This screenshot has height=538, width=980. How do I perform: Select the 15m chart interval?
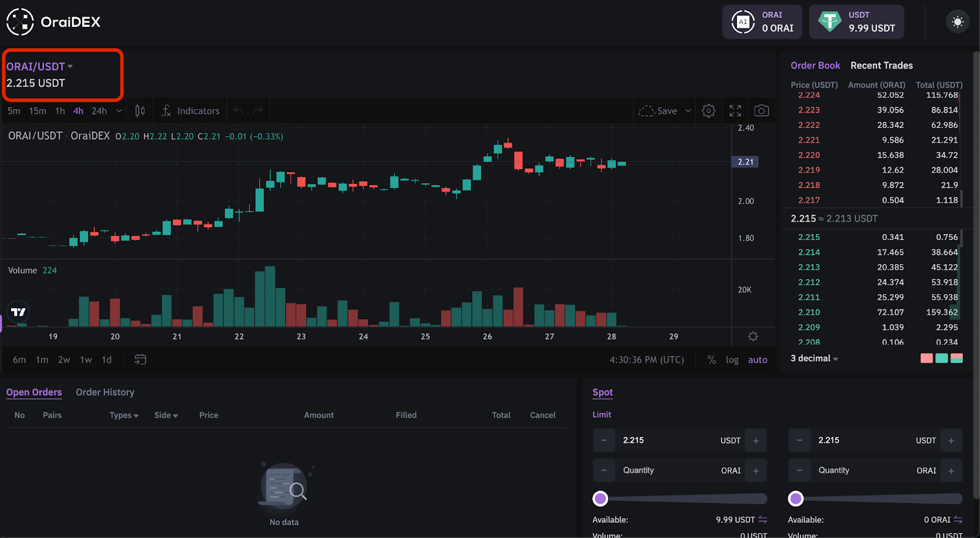tap(37, 111)
